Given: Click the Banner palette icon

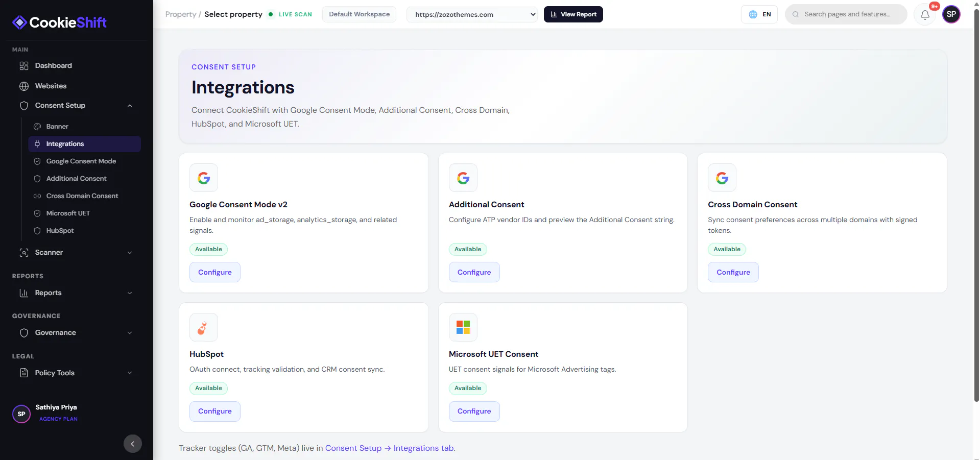Looking at the screenshot, I should tap(37, 127).
